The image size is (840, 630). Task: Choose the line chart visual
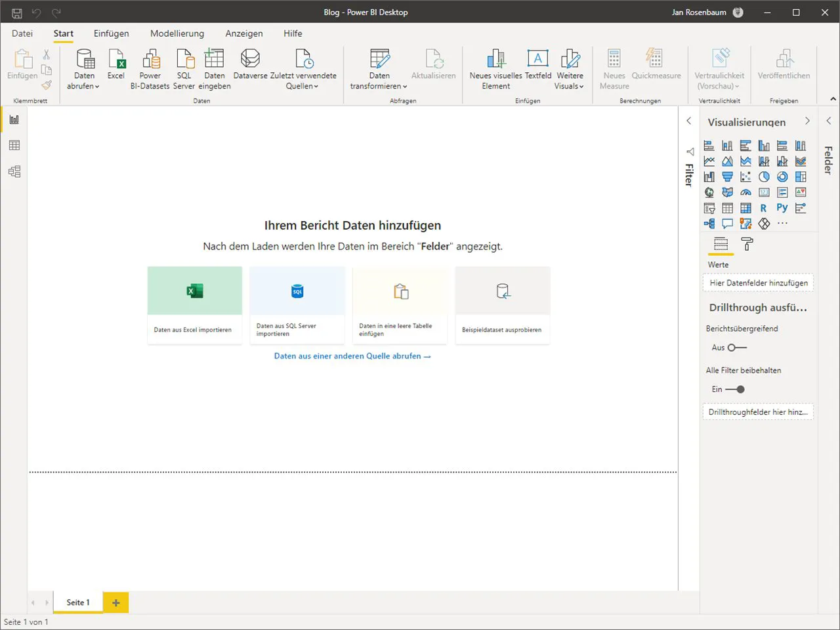tap(709, 161)
